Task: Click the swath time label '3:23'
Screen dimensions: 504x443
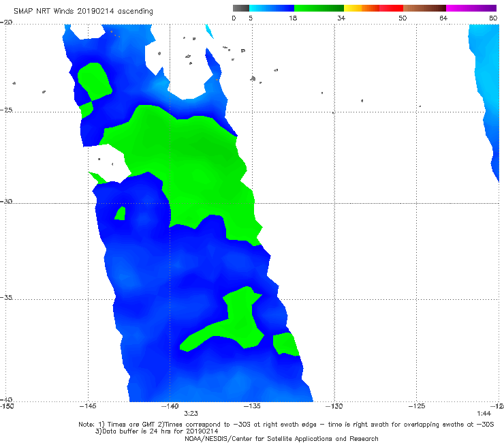Action: pyautogui.click(x=191, y=414)
